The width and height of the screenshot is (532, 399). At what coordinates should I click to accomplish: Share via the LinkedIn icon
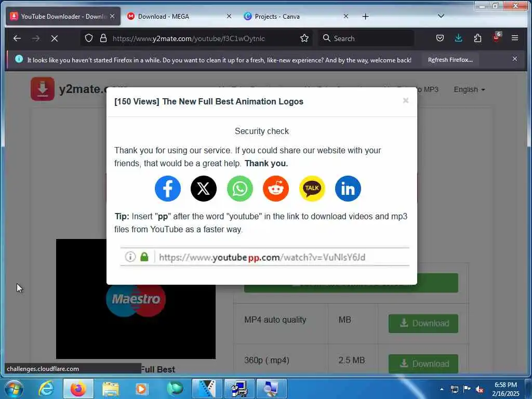tap(348, 189)
